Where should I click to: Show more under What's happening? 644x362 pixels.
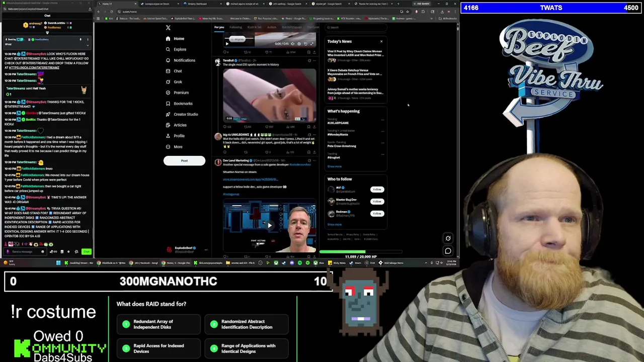[334, 166]
